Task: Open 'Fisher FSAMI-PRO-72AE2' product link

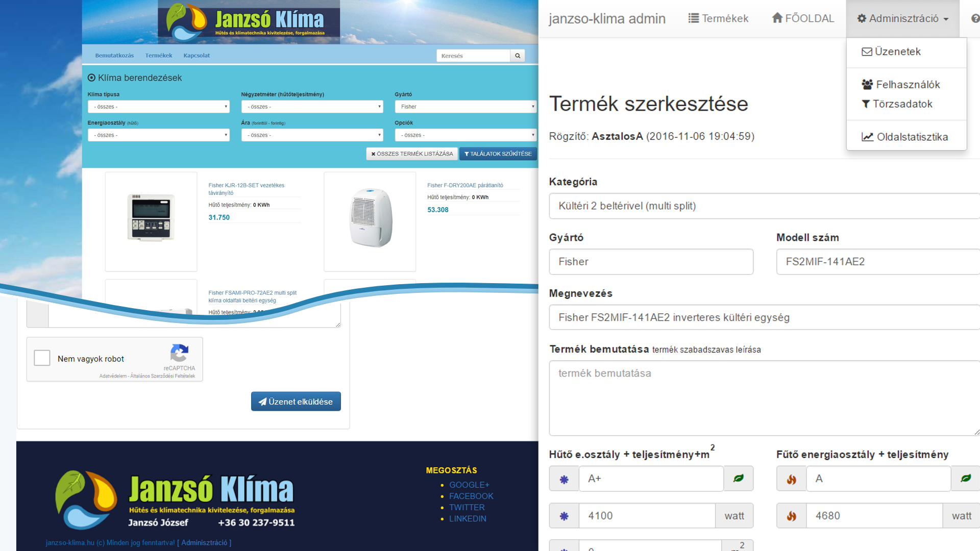Action: 253,296
